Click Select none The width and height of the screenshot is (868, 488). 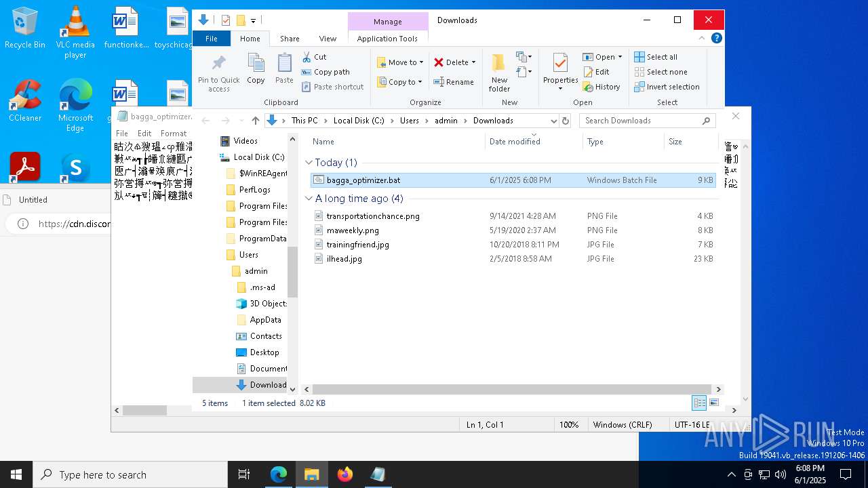click(661, 72)
